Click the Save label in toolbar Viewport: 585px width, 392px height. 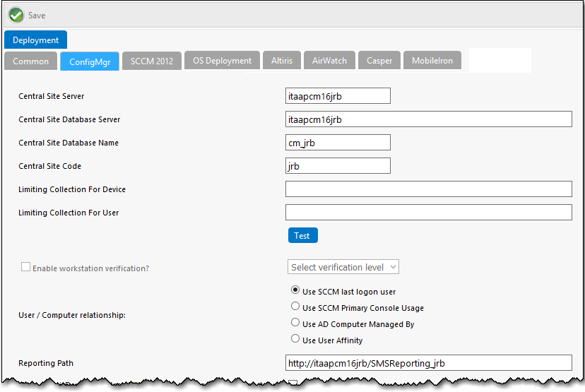coord(37,16)
